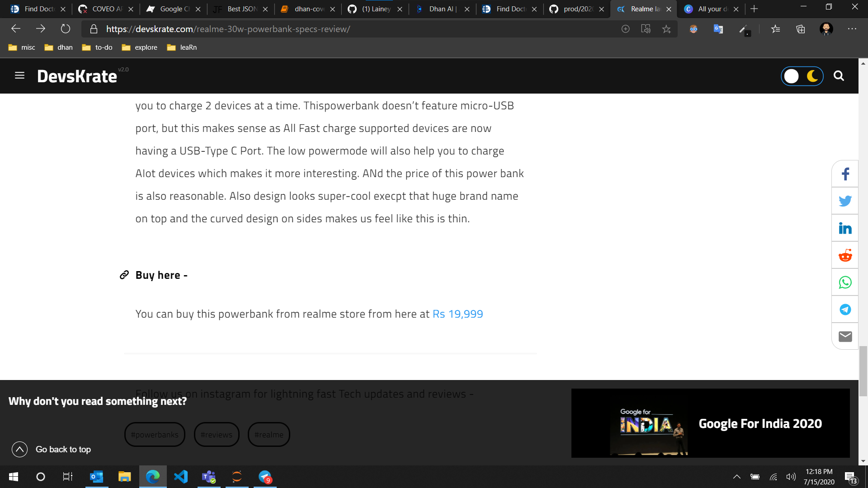
Task: Reload the current page
Action: 66,29
